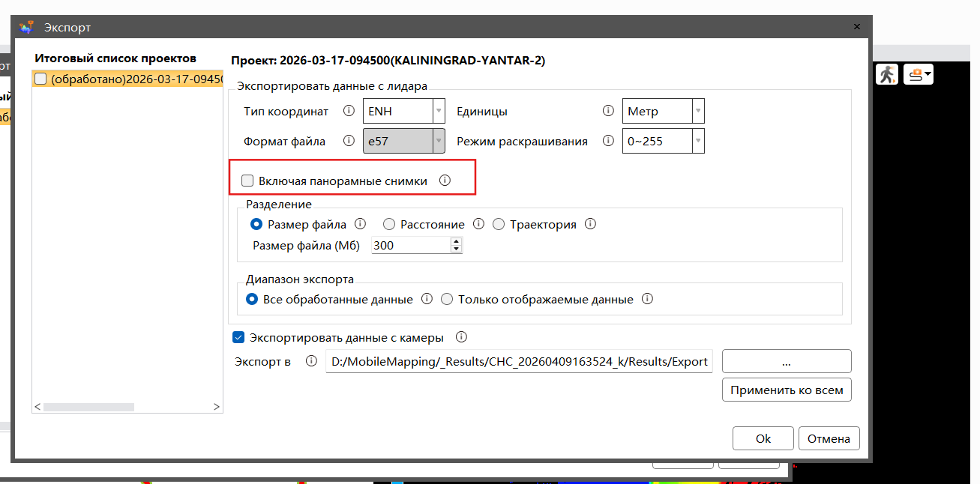
Task: Click info icon beside Экспортировать данные с камеры
Action: pos(461,337)
